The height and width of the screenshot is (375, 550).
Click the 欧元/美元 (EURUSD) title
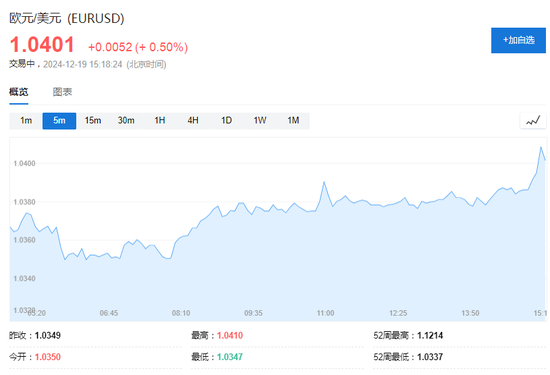[x=67, y=18]
